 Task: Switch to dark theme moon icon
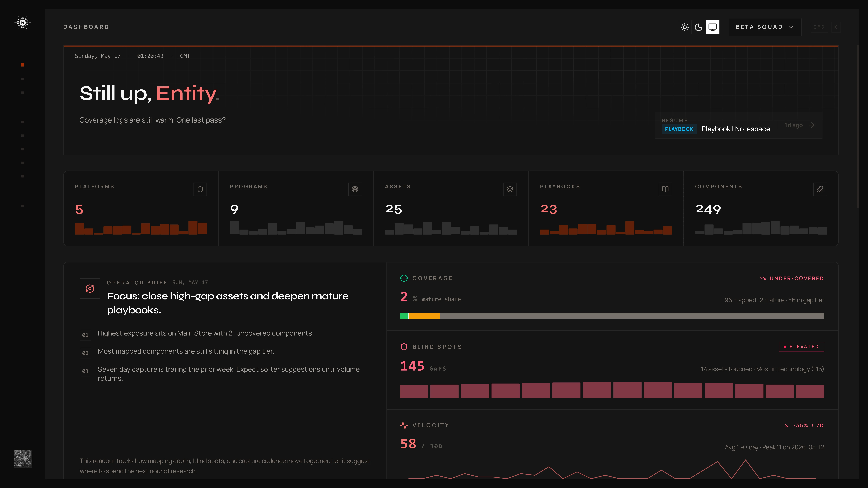point(698,27)
